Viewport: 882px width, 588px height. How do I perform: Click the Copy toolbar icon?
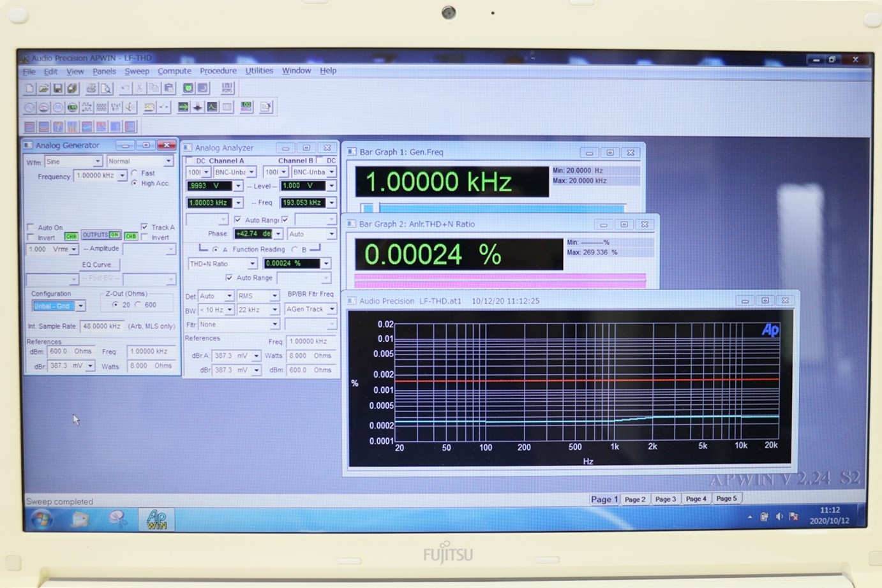click(154, 88)
